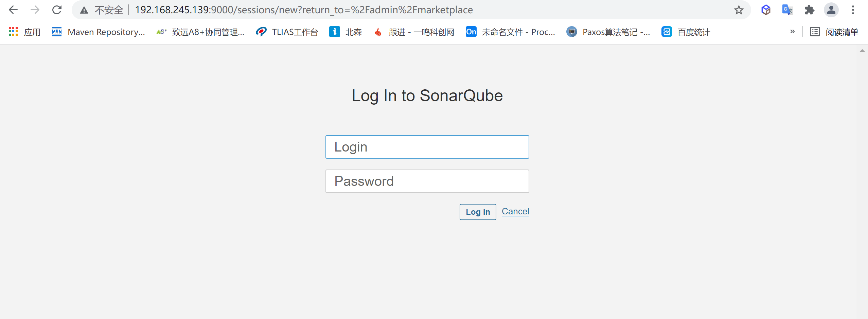Click the blue cube extension icon

pos(766,10)
